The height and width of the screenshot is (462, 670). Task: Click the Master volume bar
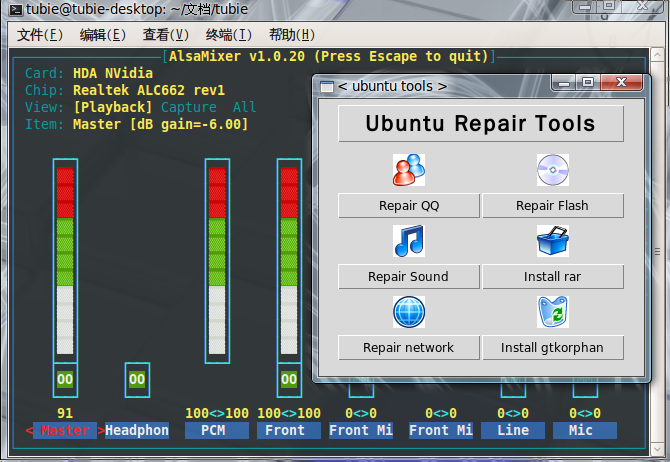65,261
